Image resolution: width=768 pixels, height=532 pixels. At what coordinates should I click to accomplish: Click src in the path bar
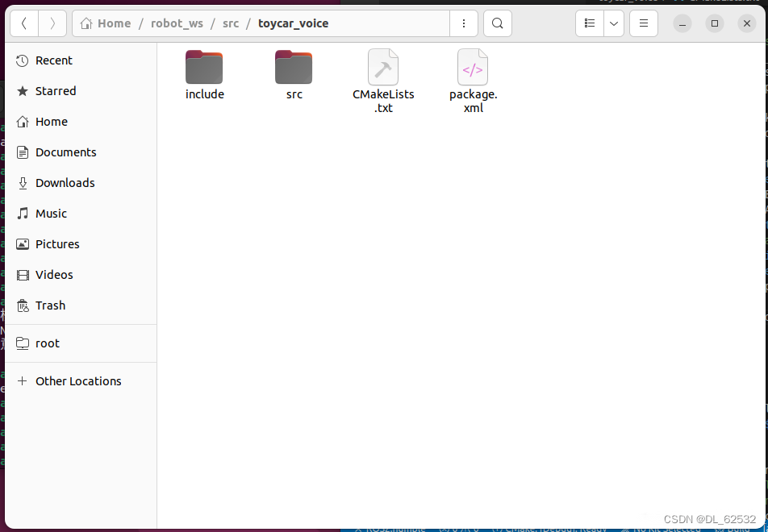point(231,23)
